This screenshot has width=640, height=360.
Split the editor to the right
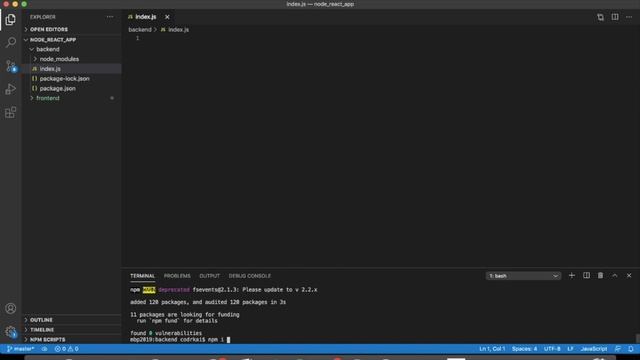point(615,17)
